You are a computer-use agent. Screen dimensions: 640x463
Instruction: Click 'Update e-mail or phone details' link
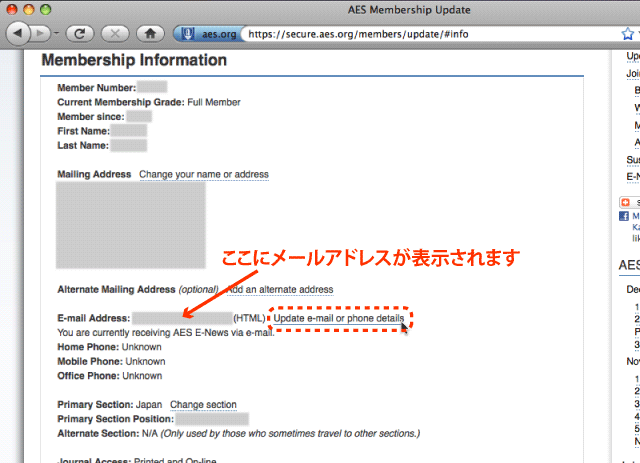[x=338, y=318]
